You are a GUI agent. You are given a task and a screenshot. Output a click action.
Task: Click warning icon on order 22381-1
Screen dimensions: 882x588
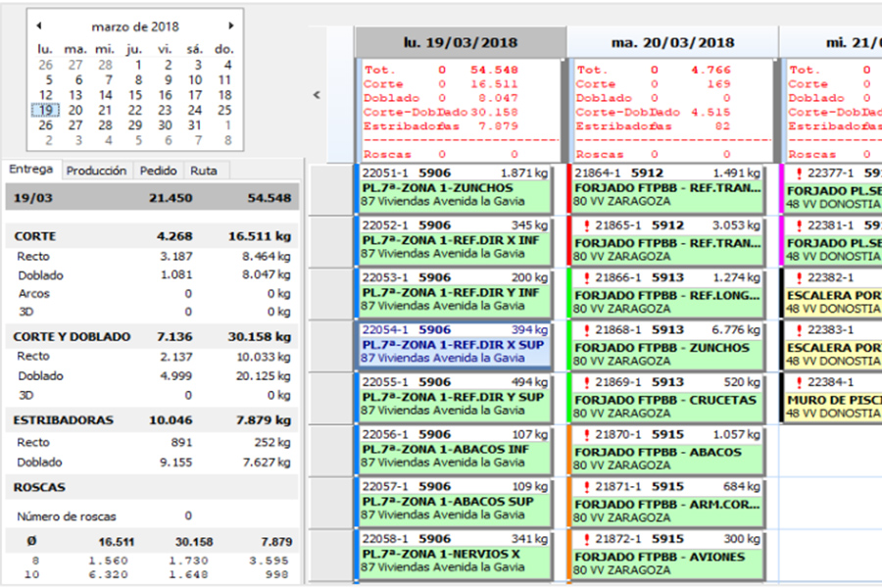click(x=800, y=225)
